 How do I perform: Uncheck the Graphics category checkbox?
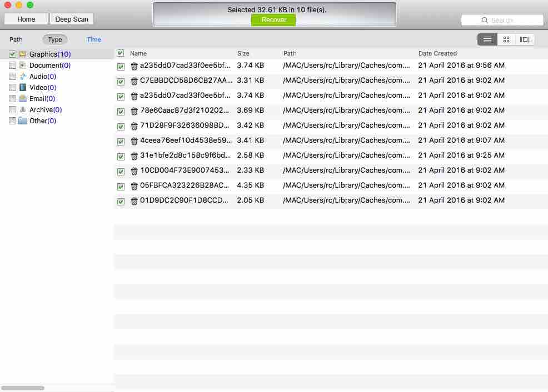coord(12,54)
